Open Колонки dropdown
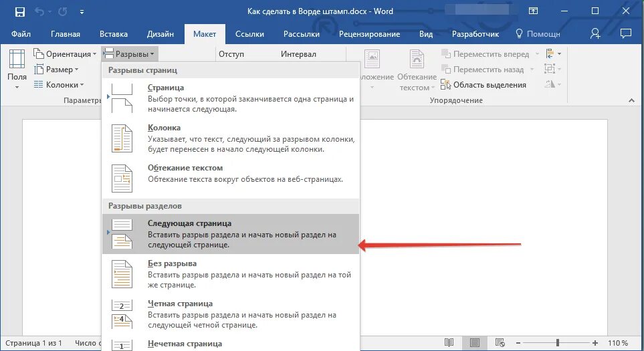644x351 pixels. tap(59, 84)
